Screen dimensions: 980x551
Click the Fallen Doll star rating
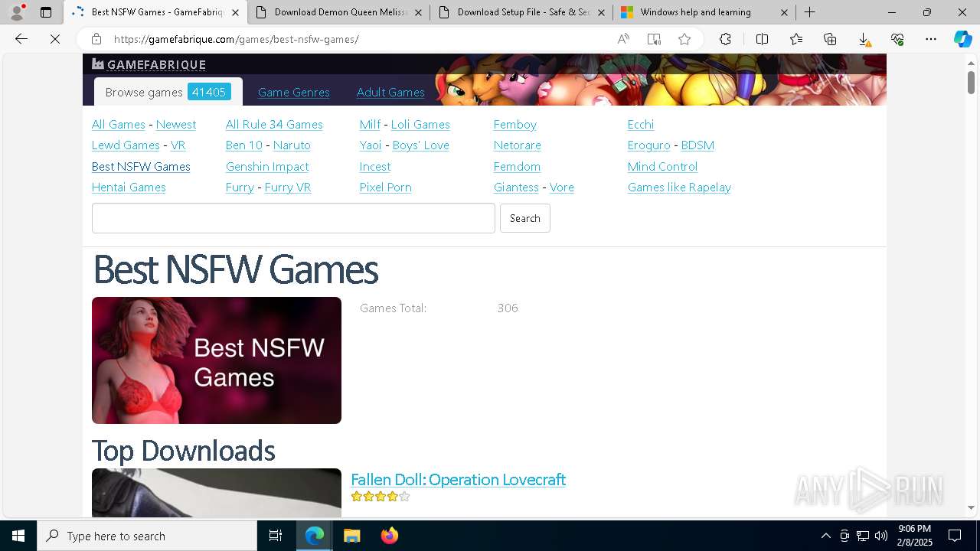point(381,497)
